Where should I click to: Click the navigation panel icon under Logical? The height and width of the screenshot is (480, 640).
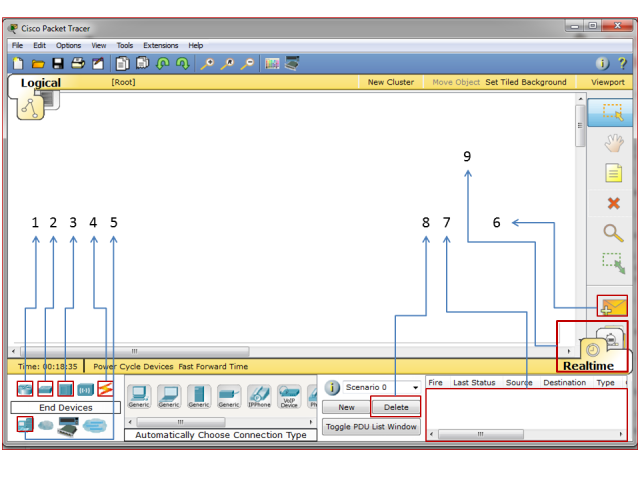click(30, 108)
